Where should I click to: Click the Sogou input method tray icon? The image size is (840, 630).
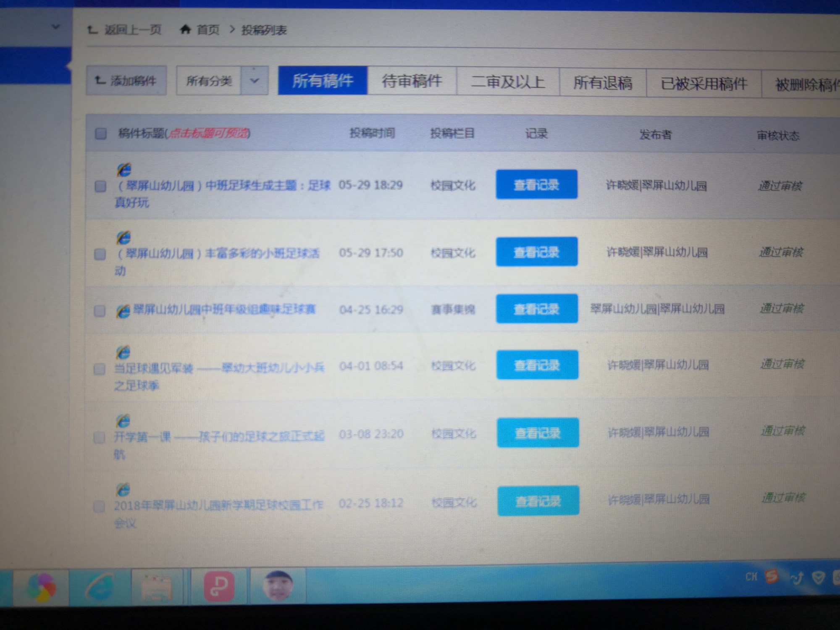pos(772,576)
